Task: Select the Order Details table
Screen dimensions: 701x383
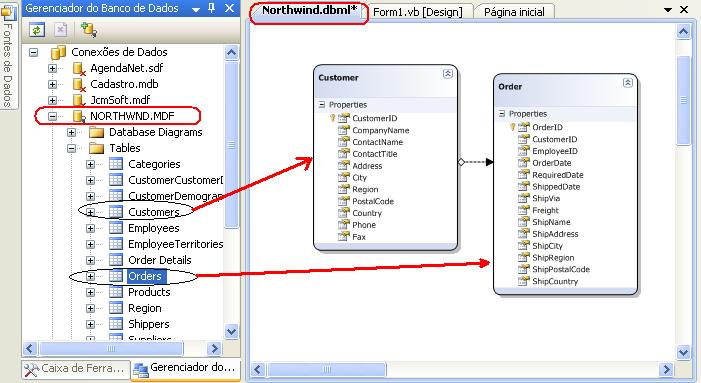Action: tap(160, 260)
